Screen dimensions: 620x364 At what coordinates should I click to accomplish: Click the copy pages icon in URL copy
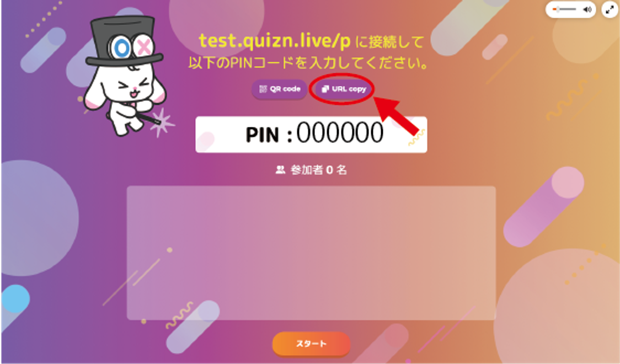coord(325,89)
